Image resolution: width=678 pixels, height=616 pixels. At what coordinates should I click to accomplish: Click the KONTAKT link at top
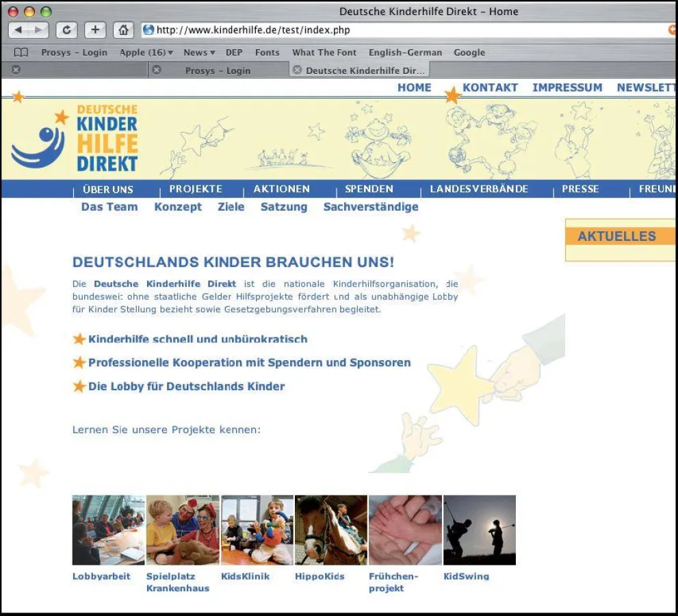click(490, 88)
